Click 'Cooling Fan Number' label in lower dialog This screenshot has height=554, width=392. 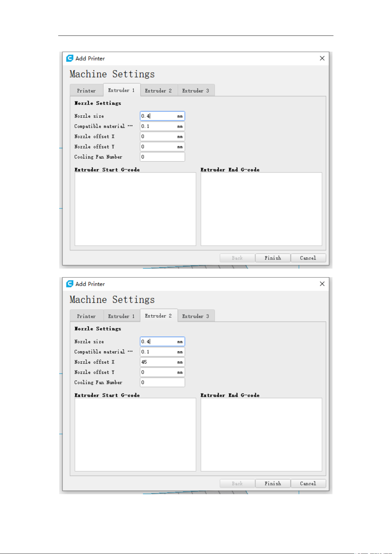pos(98,382)
